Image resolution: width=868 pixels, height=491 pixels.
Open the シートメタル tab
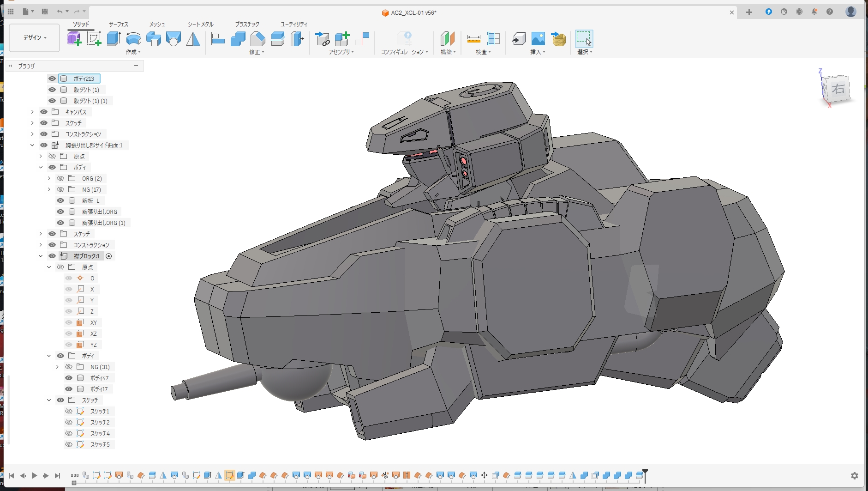click(200, 24)
